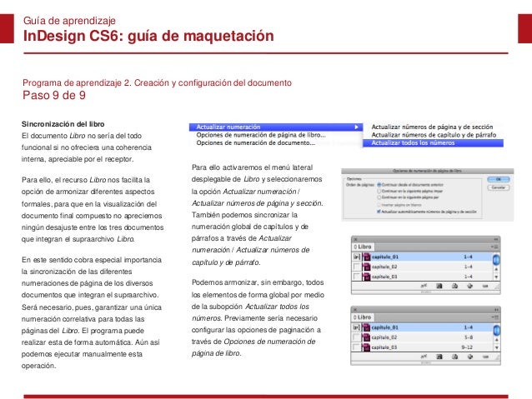Choose 'Opciones de numeración de documento...'
Image resolution: width=532 pixels, height=399 pixels.
[x=255, y=143]
